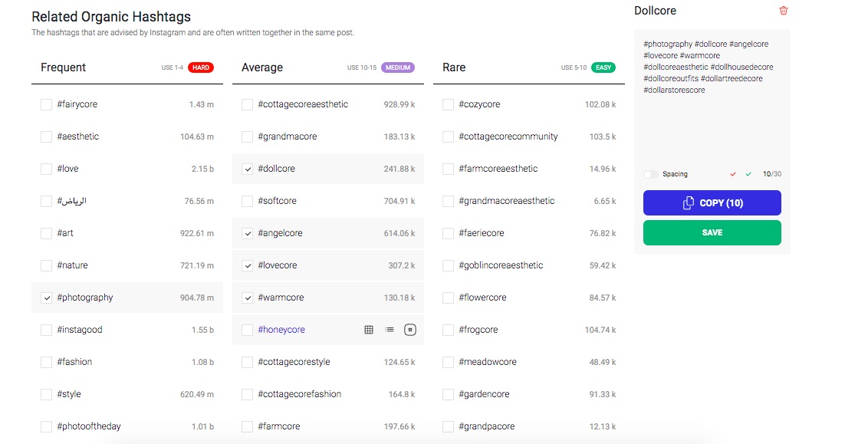Click the post preview icon beside #honeycore
This screenshot has width=868, height=444.
tap(410, 329)
